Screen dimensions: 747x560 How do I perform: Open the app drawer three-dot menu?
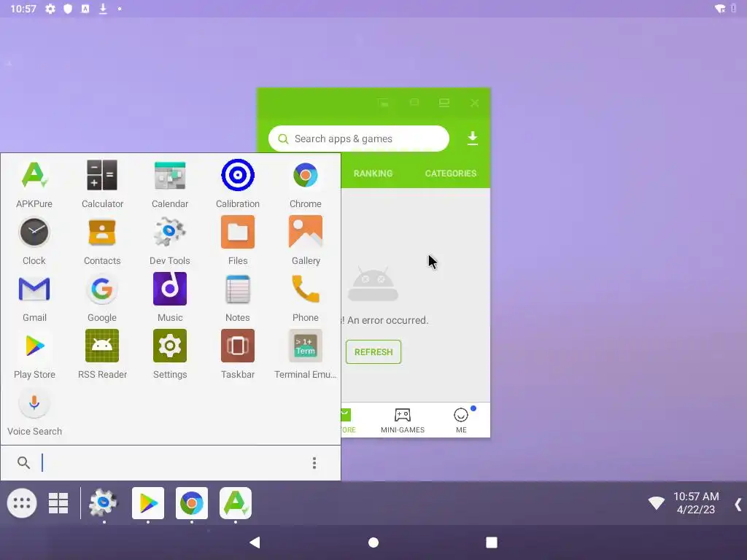(x=314, y=463)
